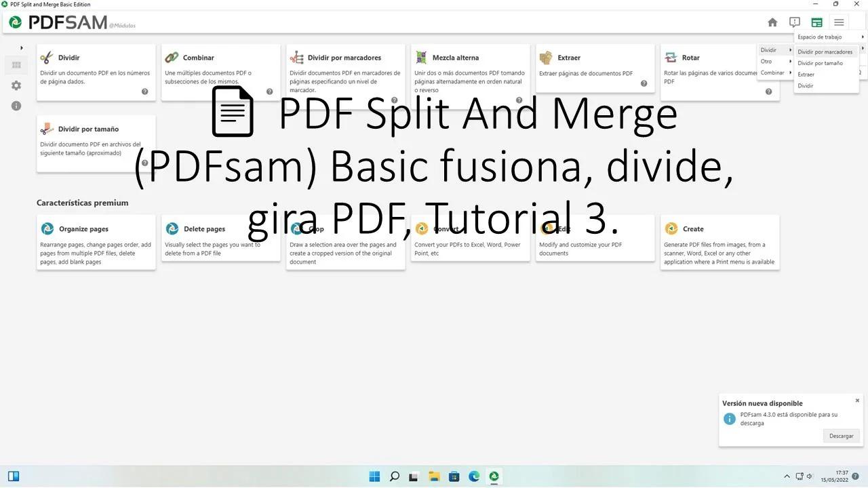
Task: Open PDFsam from the Windows taskbar
Action: (x=494, y=476)
